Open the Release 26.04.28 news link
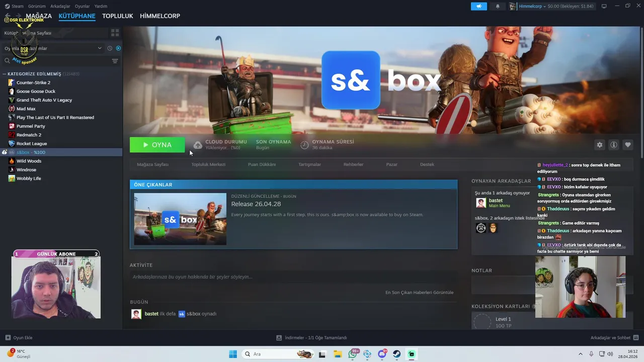Viewport: 644px width, 362px height. point(256,204)
